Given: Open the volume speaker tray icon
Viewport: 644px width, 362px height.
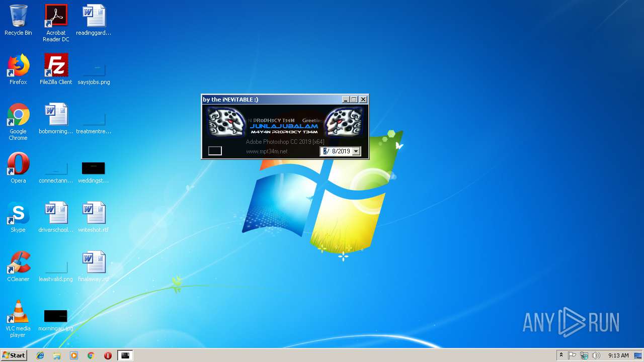Looking at the screenshot, I should point(596,355).
